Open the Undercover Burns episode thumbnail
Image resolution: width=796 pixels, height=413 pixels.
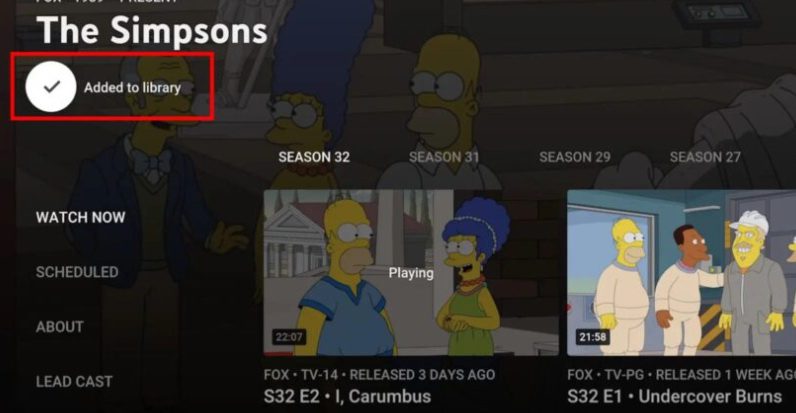click(x=681, y=272)
